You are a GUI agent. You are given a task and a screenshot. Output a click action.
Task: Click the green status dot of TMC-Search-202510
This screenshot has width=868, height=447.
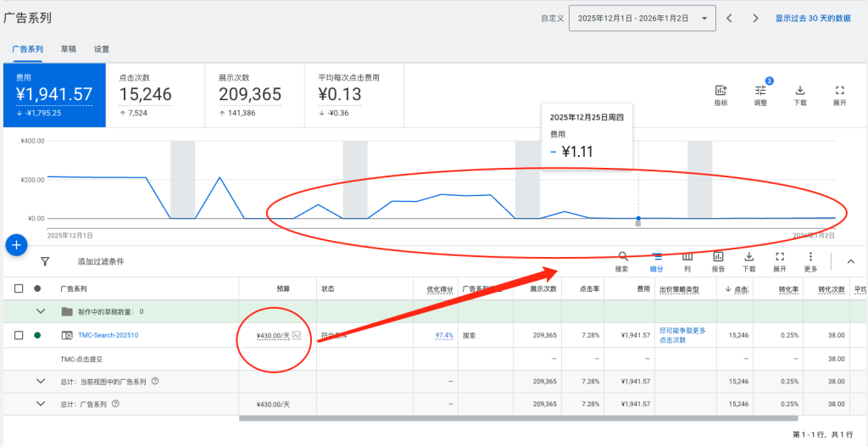(37, 335)
